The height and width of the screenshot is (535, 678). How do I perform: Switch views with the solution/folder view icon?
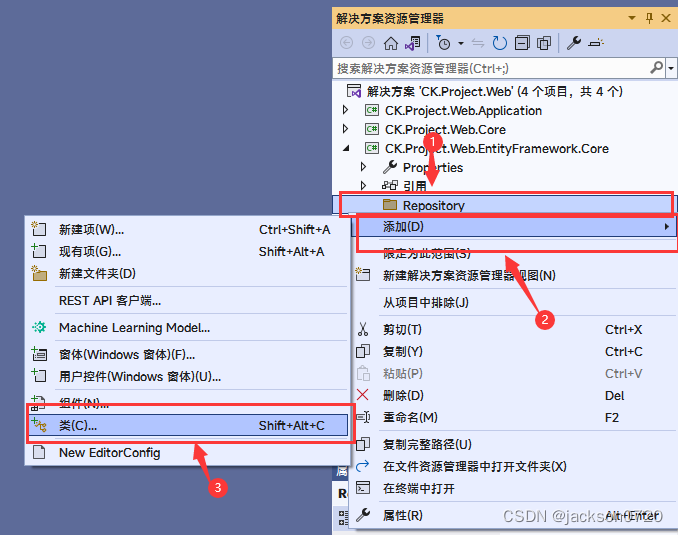[x=413, y=43]
